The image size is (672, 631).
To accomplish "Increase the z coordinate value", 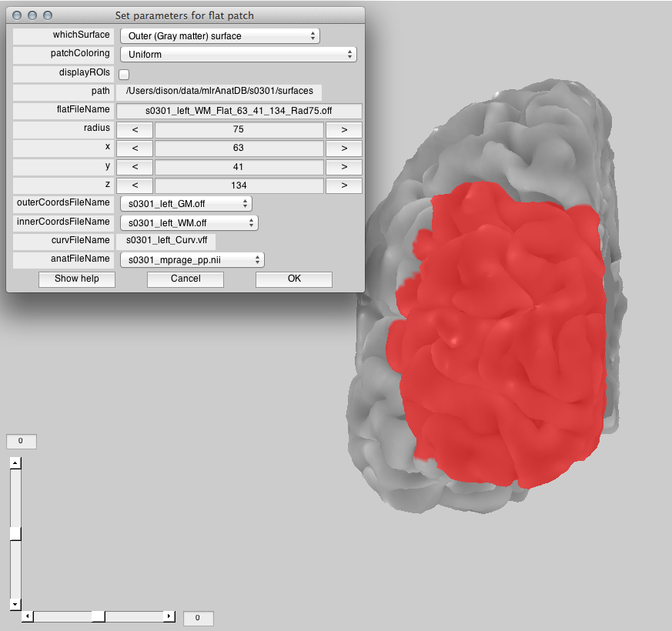I will [343, 185].
